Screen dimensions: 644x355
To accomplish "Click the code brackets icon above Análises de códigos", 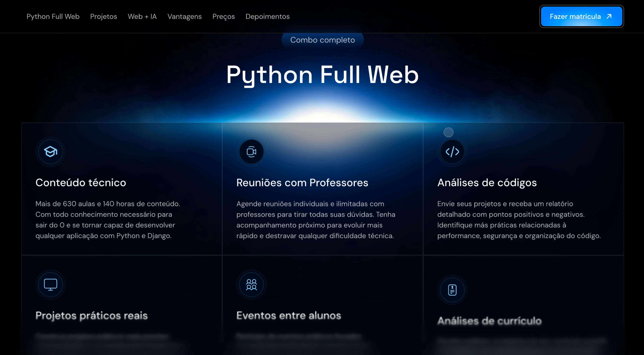I will [452, 152].
